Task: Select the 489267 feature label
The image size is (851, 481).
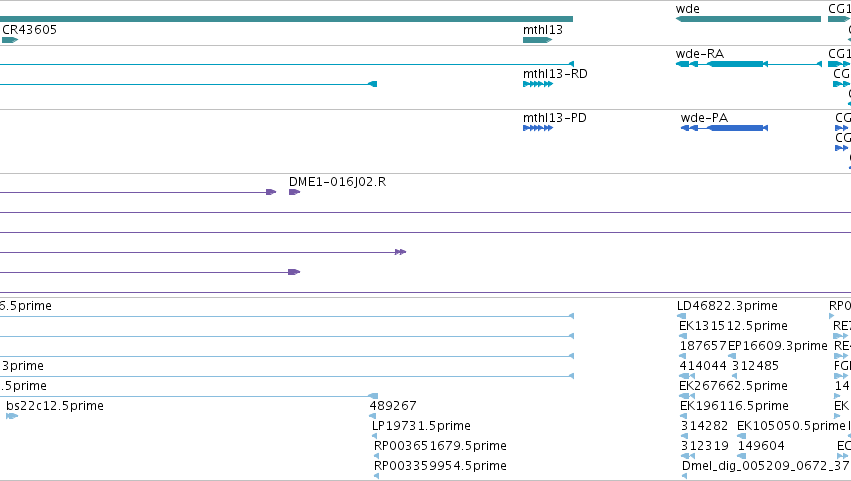Action: point(393,406)
